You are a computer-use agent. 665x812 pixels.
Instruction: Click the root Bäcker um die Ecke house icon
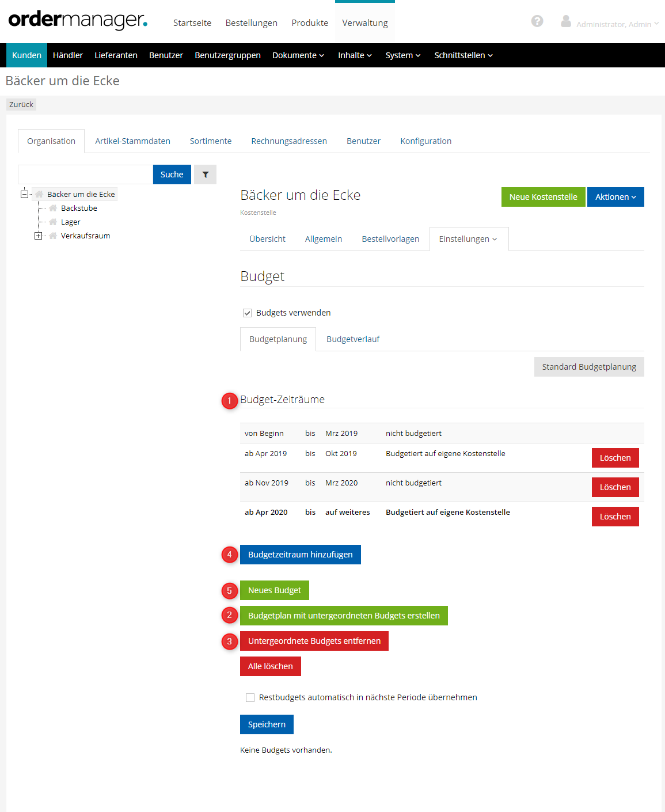click(39, 195)
